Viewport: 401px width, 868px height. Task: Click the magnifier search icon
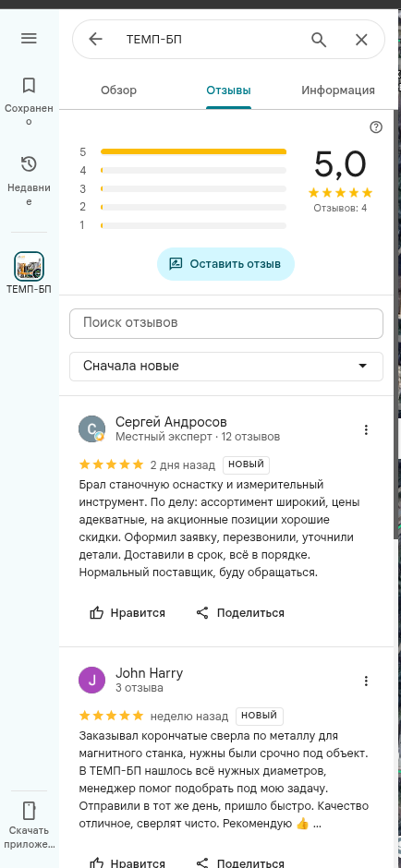[319, 40]
